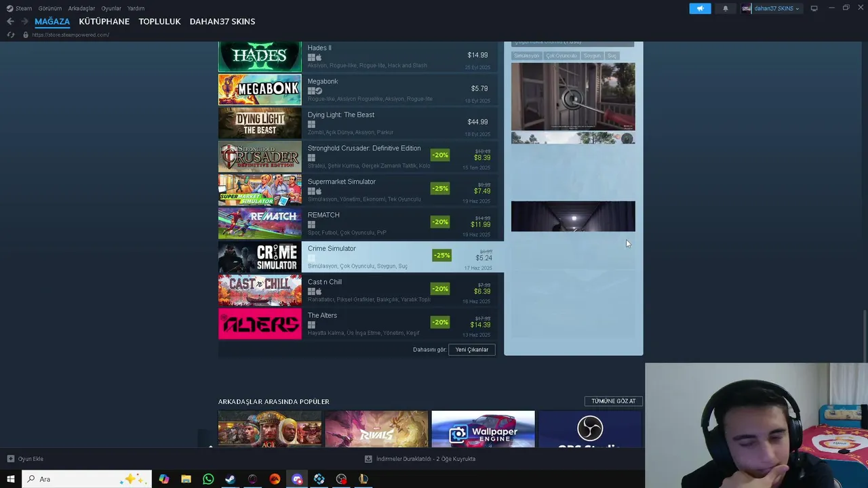Open the OBS Studio card
This screenshot has width=868, height=488.
click(590, 429)
